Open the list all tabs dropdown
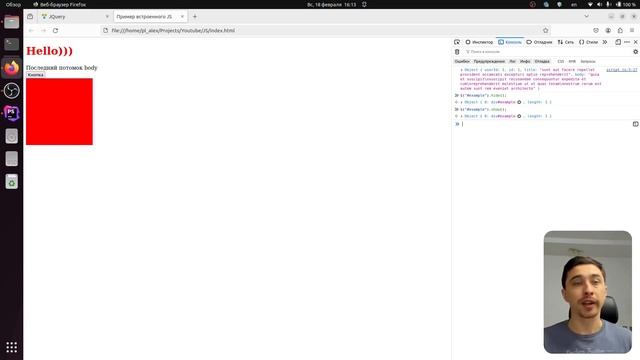 pos(587,17)
